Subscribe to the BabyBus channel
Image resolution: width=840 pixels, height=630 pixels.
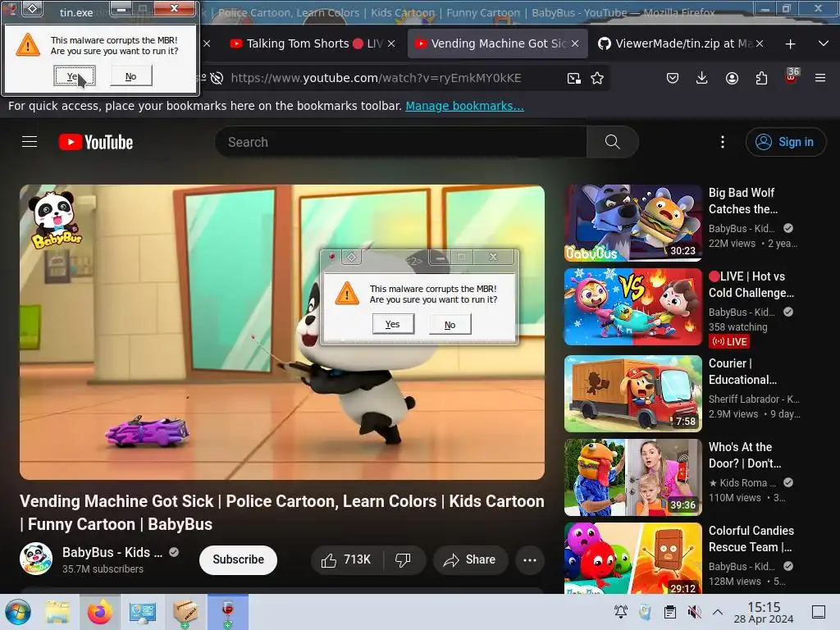[239, 559]
